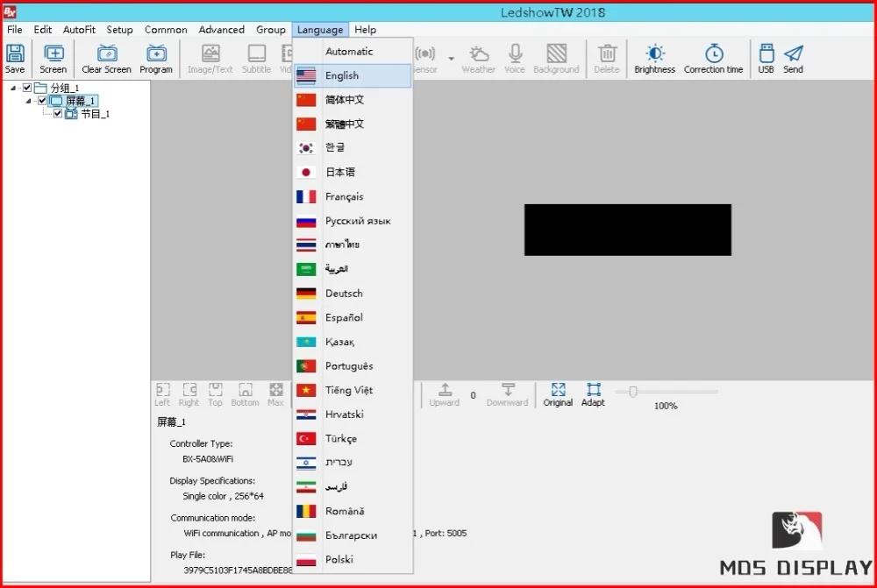877x588 pixels.
Task: Select 简体中文 language
Action: tap(353, 100)
